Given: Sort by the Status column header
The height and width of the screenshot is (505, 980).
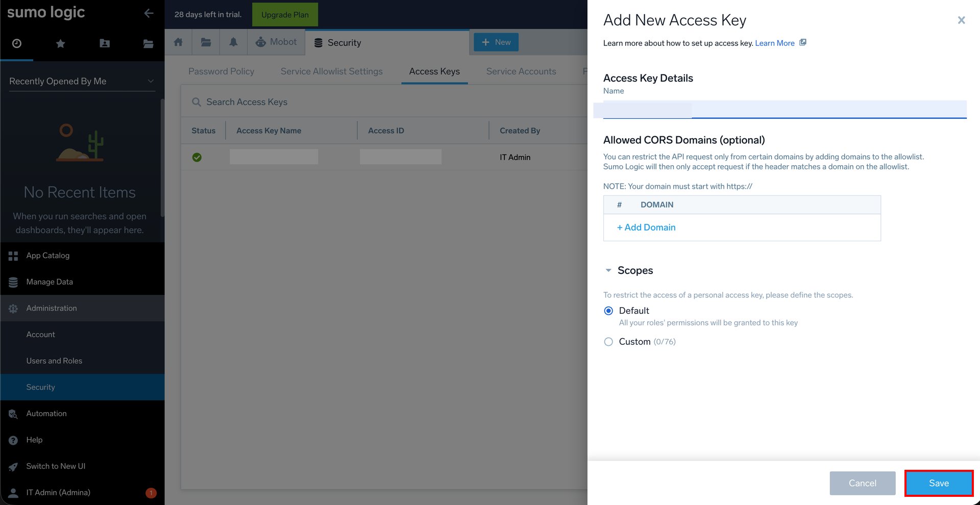Looking at the screenshot, I should pos(203,131).
